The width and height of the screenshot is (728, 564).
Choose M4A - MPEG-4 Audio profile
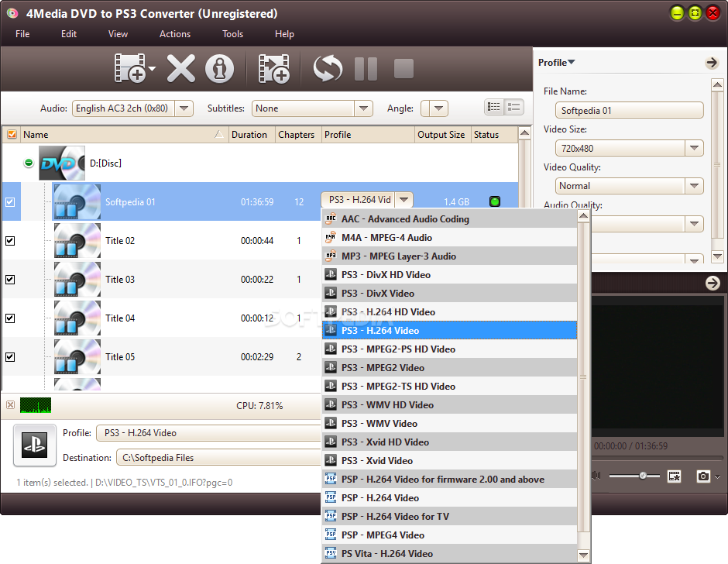[x=449, y=237]
